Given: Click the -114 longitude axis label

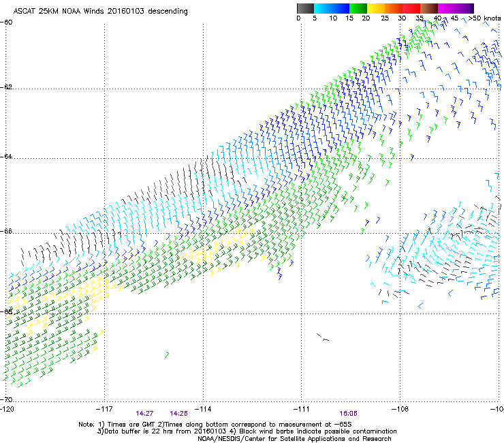Looking at the screenshot, I should click(x=203, y=409).
